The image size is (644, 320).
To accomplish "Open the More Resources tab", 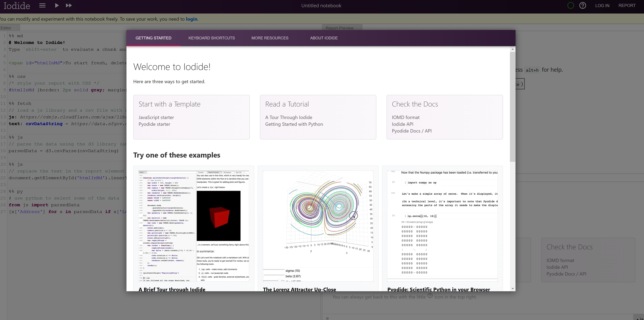I will [270, 38].
